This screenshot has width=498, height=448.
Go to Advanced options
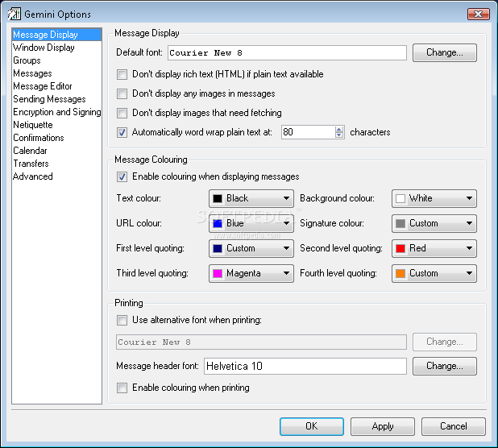[56, 176]
